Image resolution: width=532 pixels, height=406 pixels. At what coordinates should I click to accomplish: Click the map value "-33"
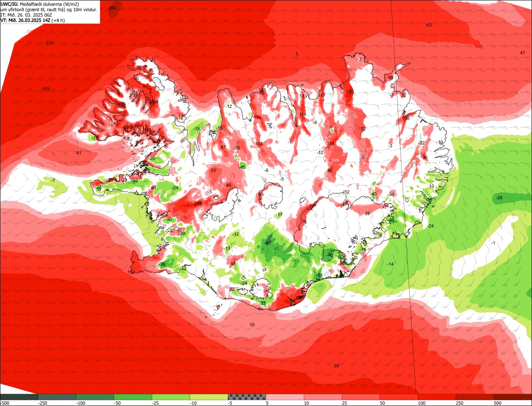[x=262, y=304]
